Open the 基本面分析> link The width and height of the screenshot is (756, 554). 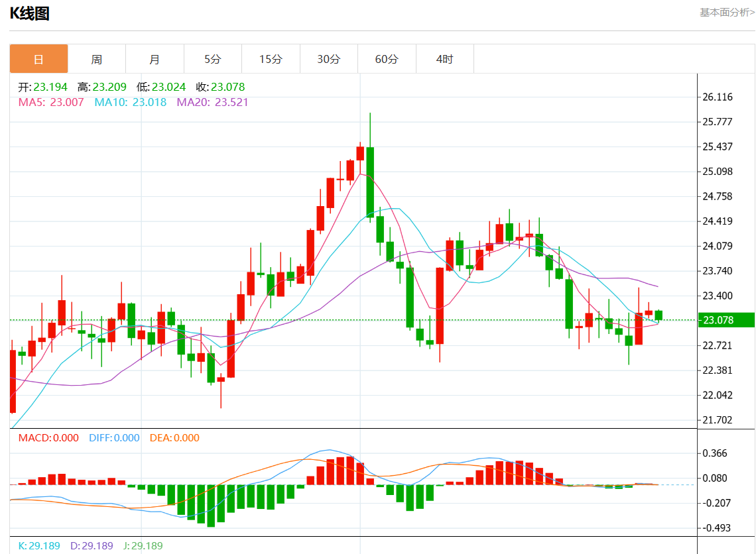coord(727,13)
